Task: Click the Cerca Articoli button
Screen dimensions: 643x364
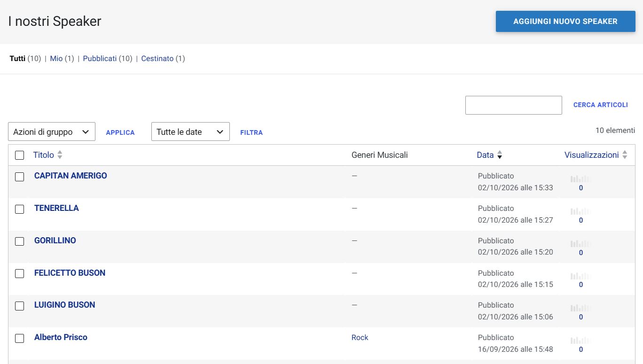Action: pyautogui.click(x=601, y=105)
